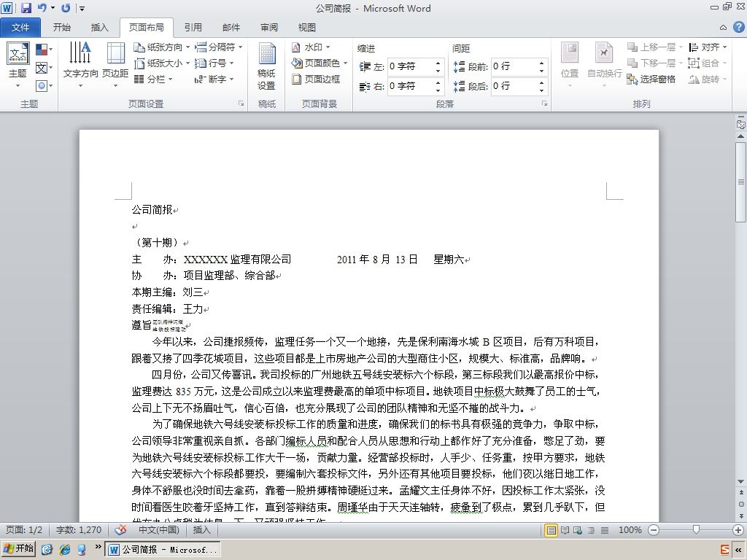Viewport: 747px width, 560px height.
Task: Switch to the Home (开始) tab
Action: (x=61, y=28)
